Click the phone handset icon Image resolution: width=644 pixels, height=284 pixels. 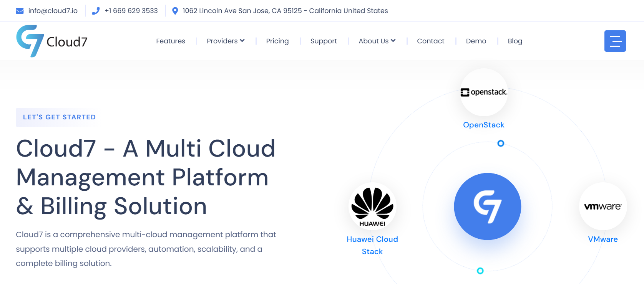(x=96, y=11)
